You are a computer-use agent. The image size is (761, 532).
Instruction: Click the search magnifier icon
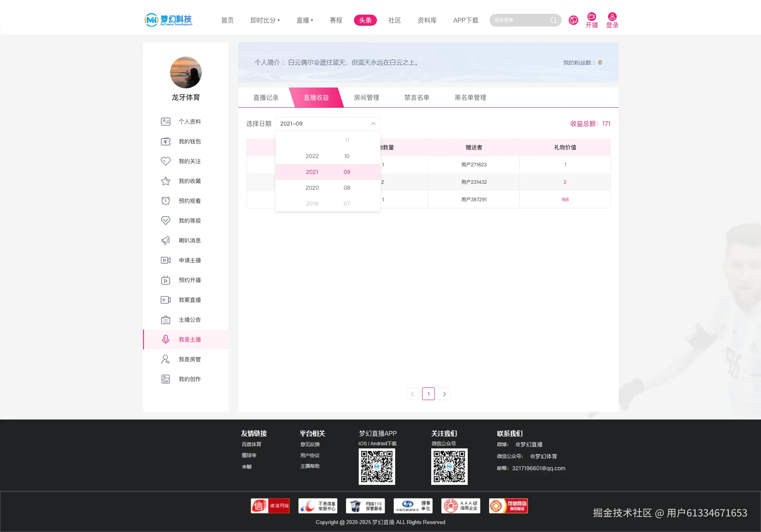[x=553, y=20]
